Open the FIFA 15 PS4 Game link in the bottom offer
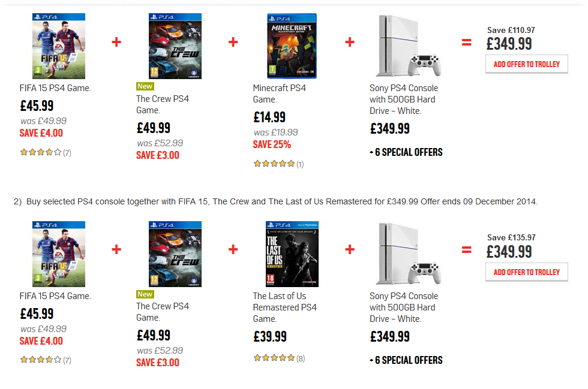 pos(55,296)
